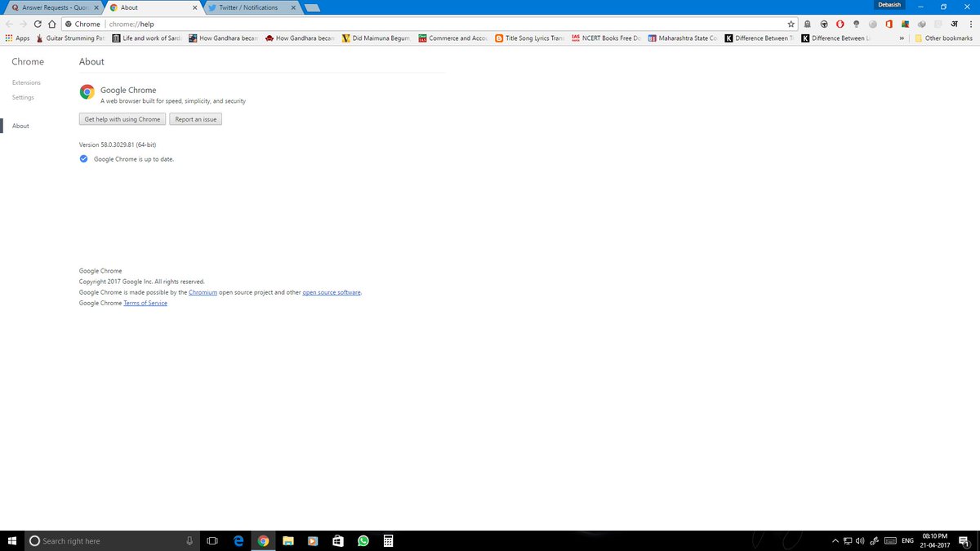This screenshot has height=551, width=980.
Task: Open Guitar Strumming Pat bookmark
Action: coord(71,38)
